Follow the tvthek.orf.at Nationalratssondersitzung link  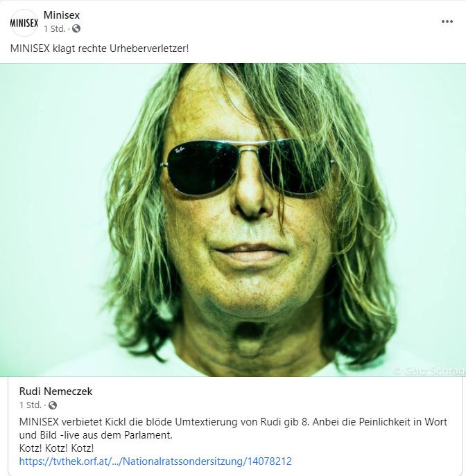pos(155,461)
